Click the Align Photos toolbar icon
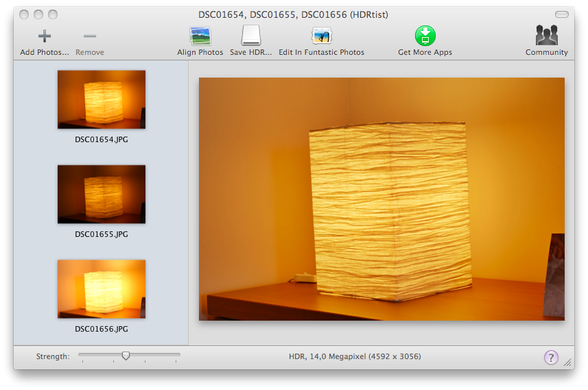The width and height of the screenshot is (588, 390). 200,36
